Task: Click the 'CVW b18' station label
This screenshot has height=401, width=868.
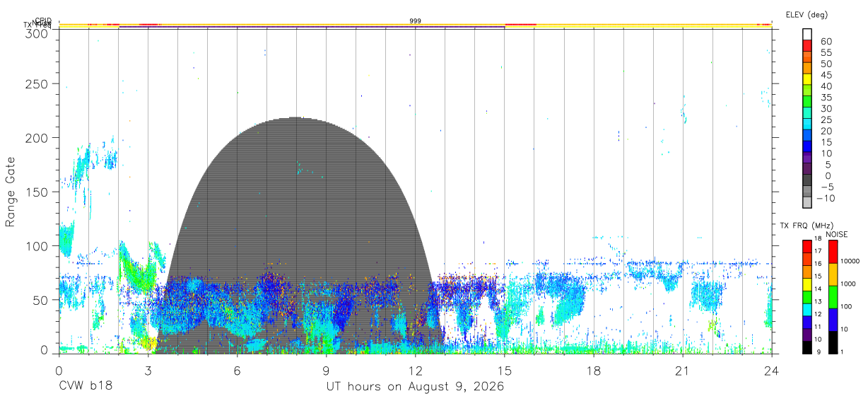Action: pos(86,387)
